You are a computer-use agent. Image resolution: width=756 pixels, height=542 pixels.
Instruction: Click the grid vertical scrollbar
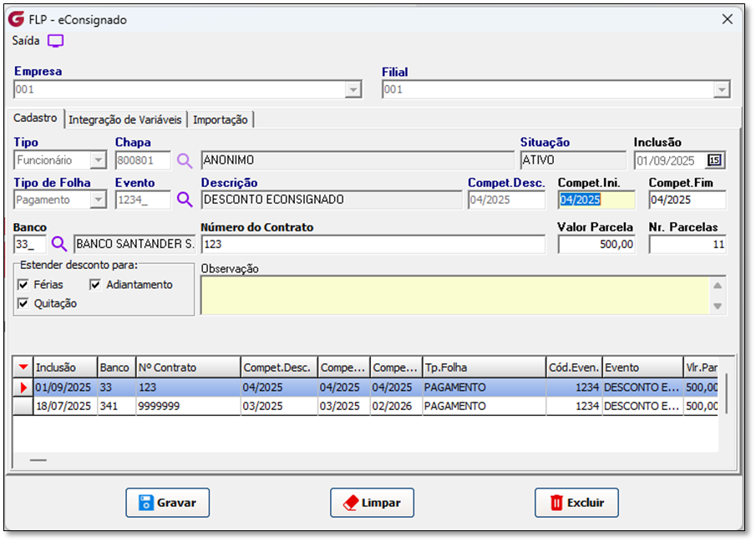point(727,393)
